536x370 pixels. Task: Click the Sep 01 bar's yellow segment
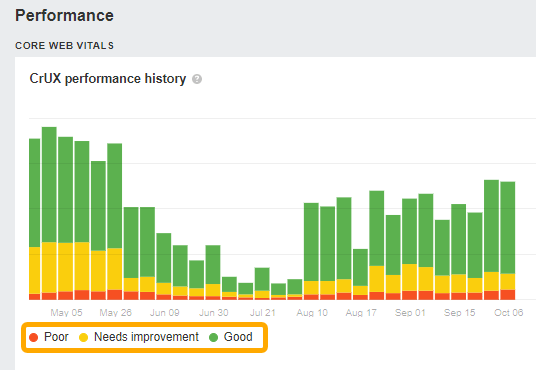pos(410,277)
